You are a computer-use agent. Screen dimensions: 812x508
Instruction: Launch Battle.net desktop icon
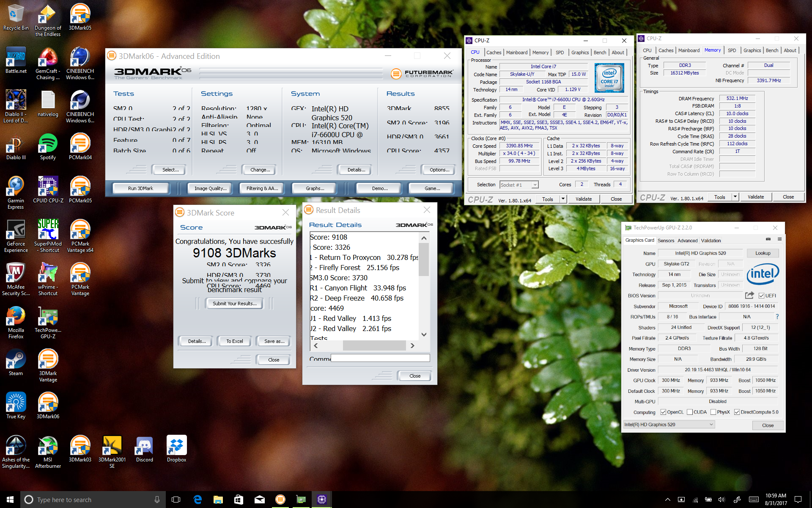[x=16, y=60]
